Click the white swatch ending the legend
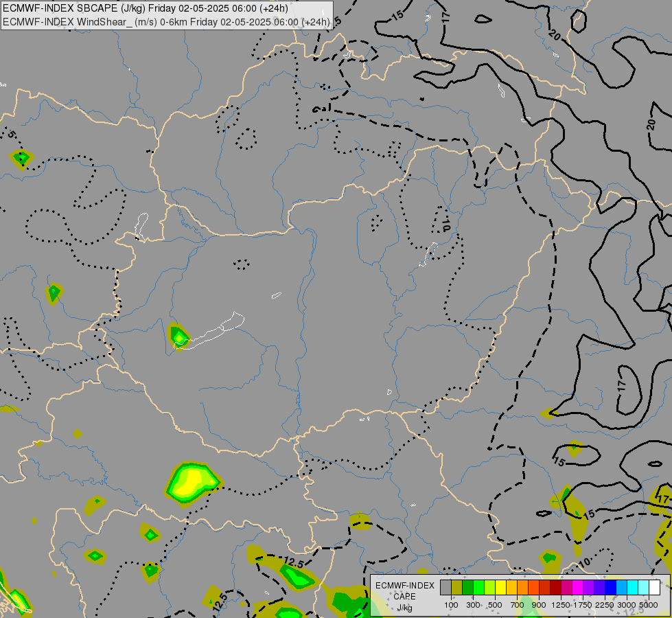Image resolution: width=672 pixels, height=618 pixels. click(x=654, y=587)
